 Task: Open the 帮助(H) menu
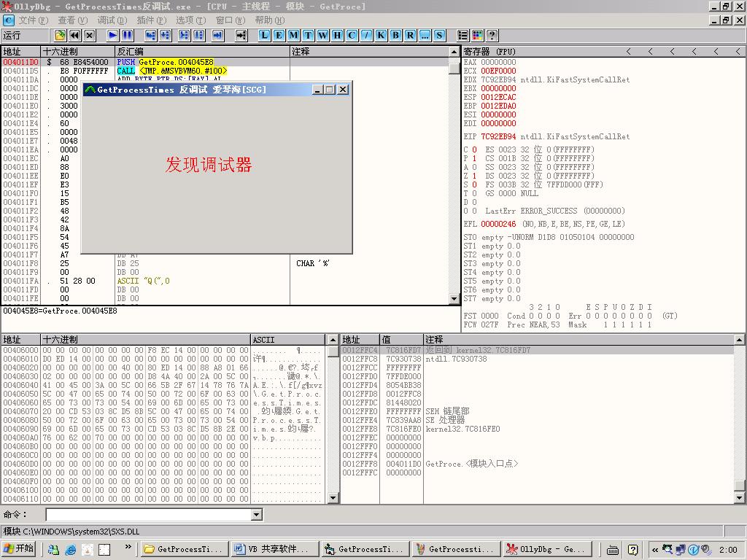(270, 20)
